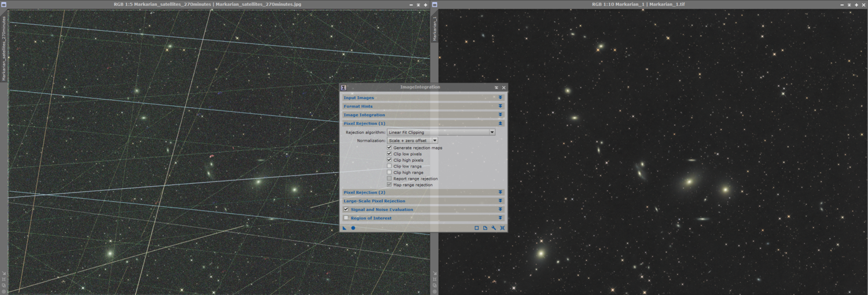The height and width of the screenshot is (295, 868).
Task: Click the Large-Scale Pixel Rejection section title
Action: (374, 201)
